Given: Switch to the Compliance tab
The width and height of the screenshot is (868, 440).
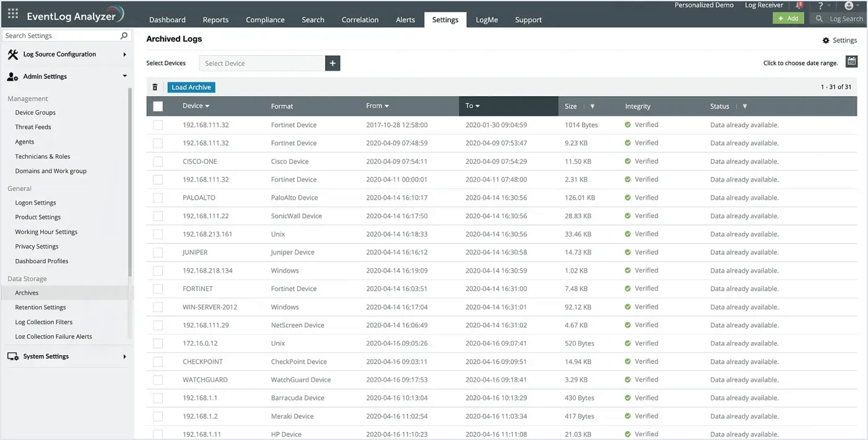Looking at the screenshot, I should click(x=265, y=20).
